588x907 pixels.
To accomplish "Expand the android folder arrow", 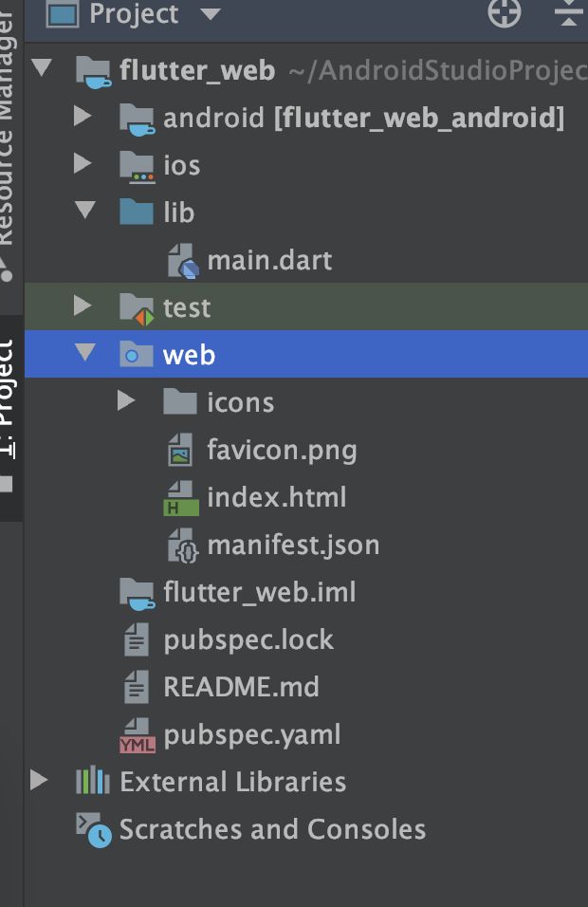I will (x=83, y=117).
